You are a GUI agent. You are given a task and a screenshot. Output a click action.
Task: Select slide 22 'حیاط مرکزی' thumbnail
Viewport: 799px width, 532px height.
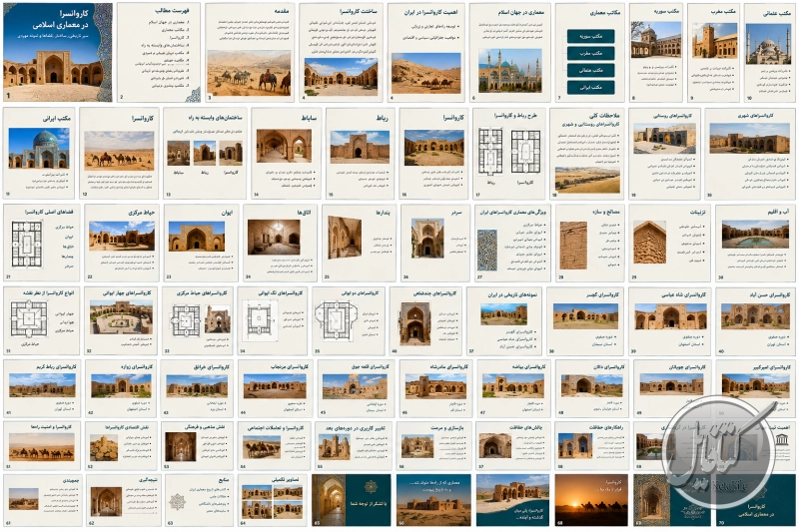pyautogui.click(x=122, y=243)
